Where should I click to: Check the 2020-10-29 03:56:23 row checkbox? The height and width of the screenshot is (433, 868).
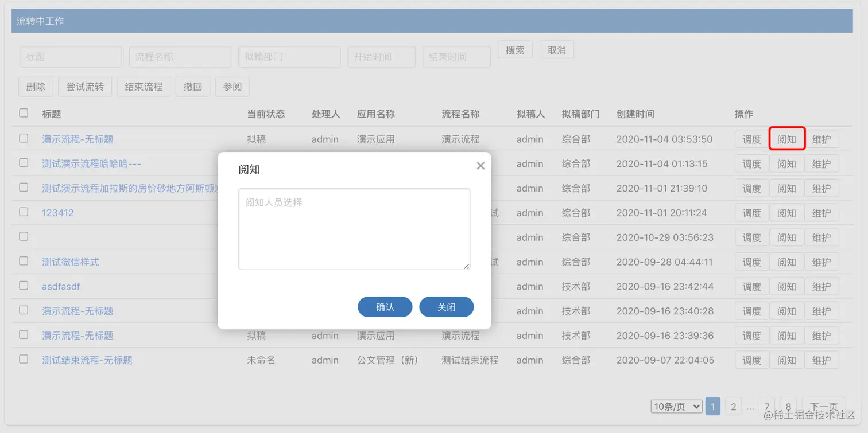24,236
